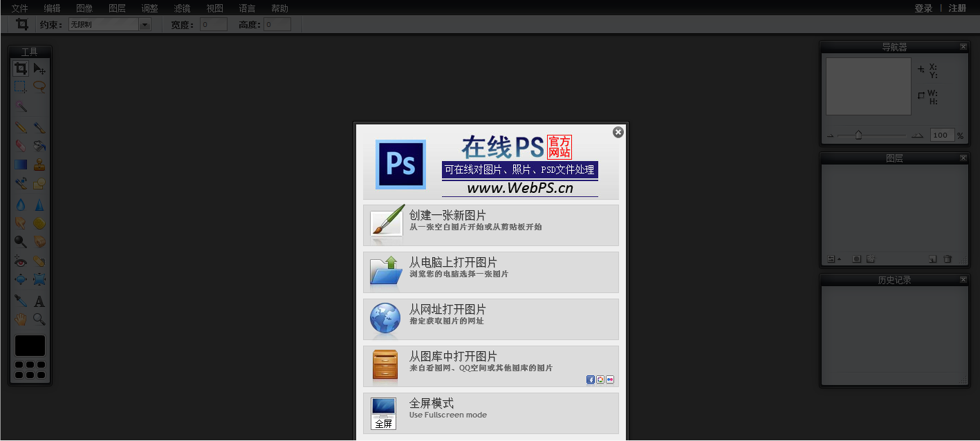The width and height of the screenshot is (980, 441).
Task: Pick the Lasso tool
Action: [39, 87]
